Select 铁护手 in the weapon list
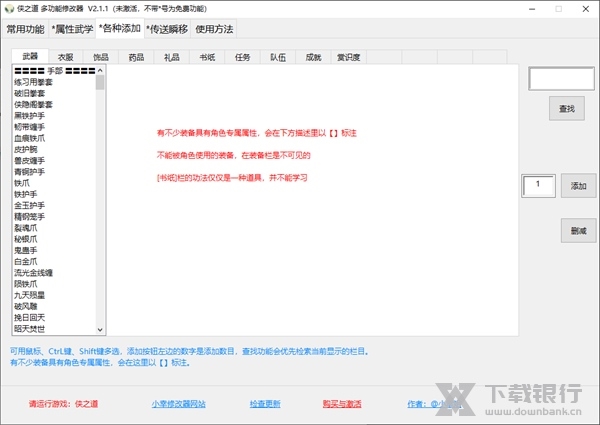This screenshot has width=600, height=425. (x=54, y=194)
